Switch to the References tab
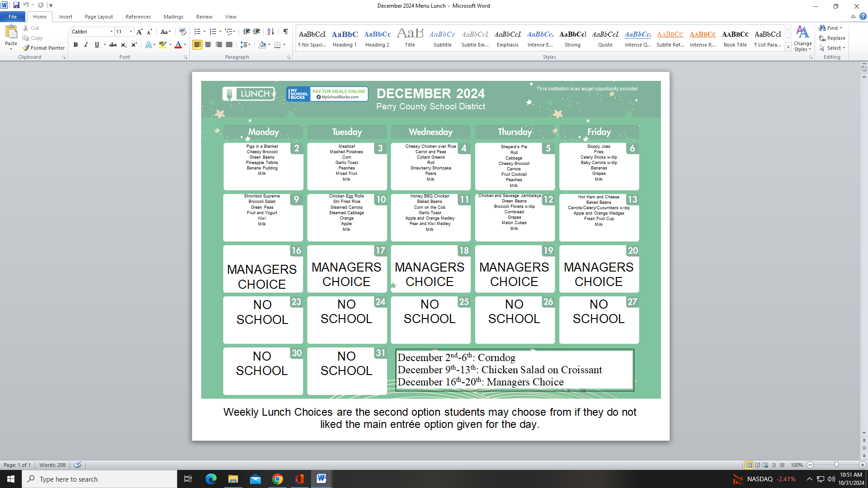Screen dimensions: 868x488 (138, 17)
